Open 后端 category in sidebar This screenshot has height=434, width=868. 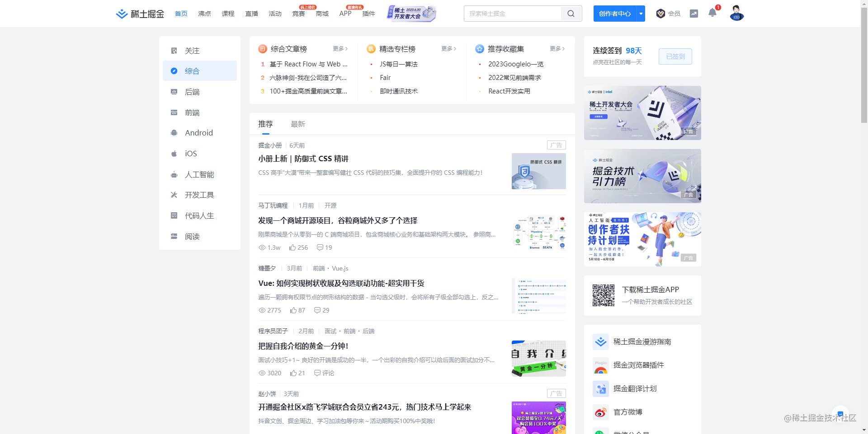[x=200, y=92]
